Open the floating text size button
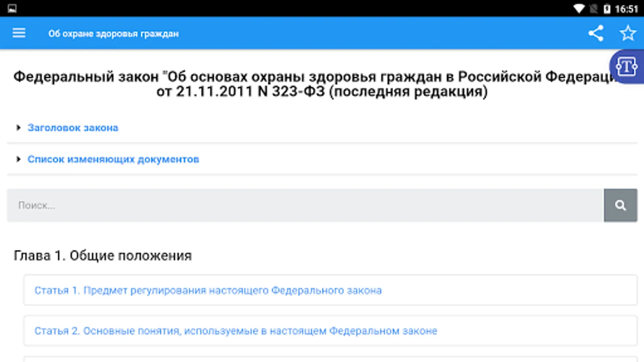The image size is (644, 362). 627,67
